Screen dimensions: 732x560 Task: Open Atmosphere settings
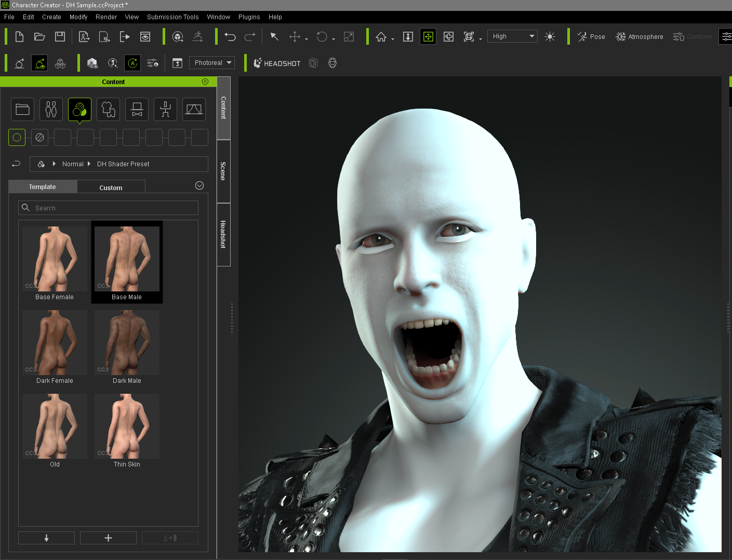(x=640, y=36)
